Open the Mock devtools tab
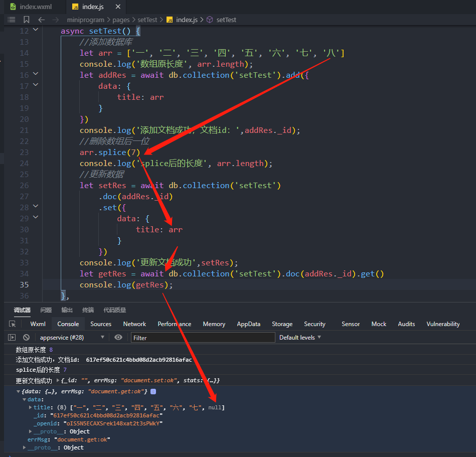 pyautogui.click(x=379, y=324)
